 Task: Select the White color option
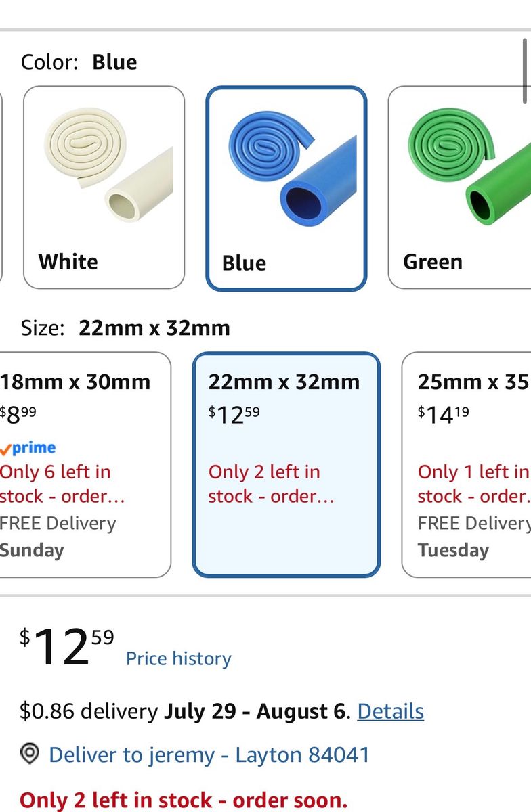coord(104,187)
